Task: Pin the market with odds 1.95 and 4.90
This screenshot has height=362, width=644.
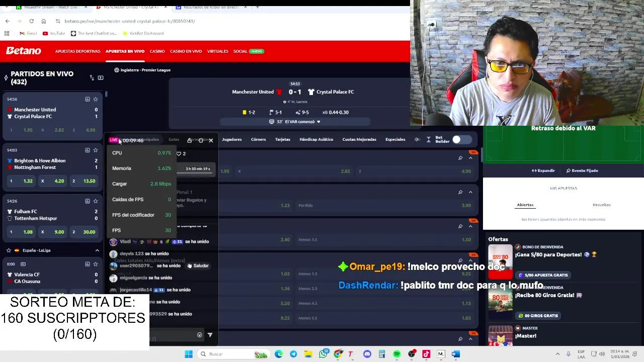Action: tap(460, 158)
